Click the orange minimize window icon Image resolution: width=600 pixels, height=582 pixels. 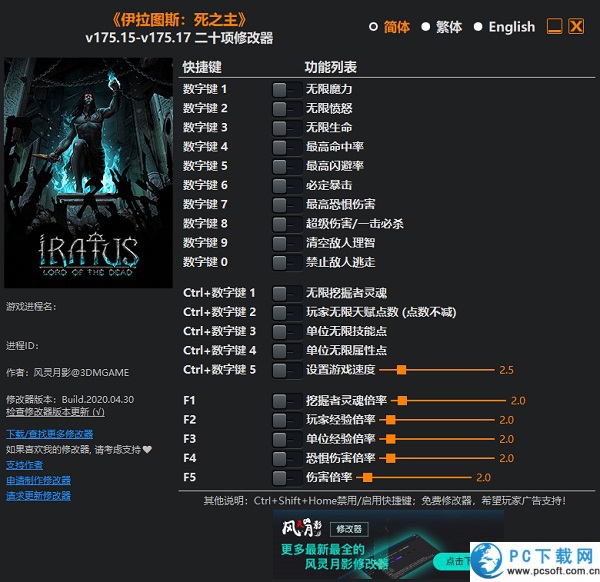tap(554, 26)
